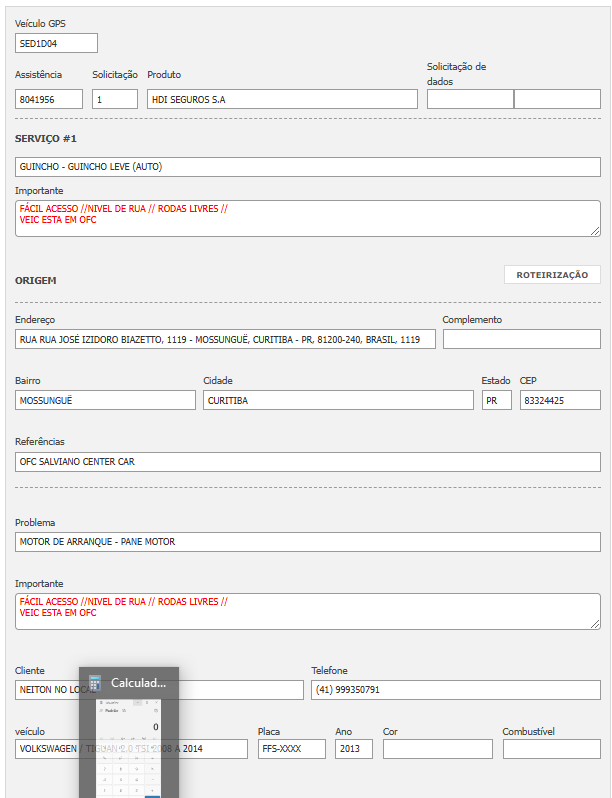Focus the empty Complemento field
This screenshot has height=798, width=612.
521,339
